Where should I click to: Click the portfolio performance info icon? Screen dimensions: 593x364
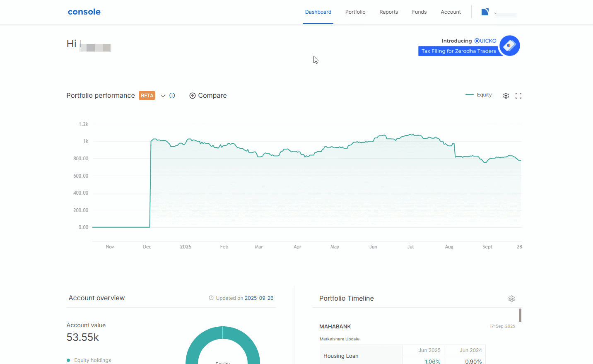(172, 96)
